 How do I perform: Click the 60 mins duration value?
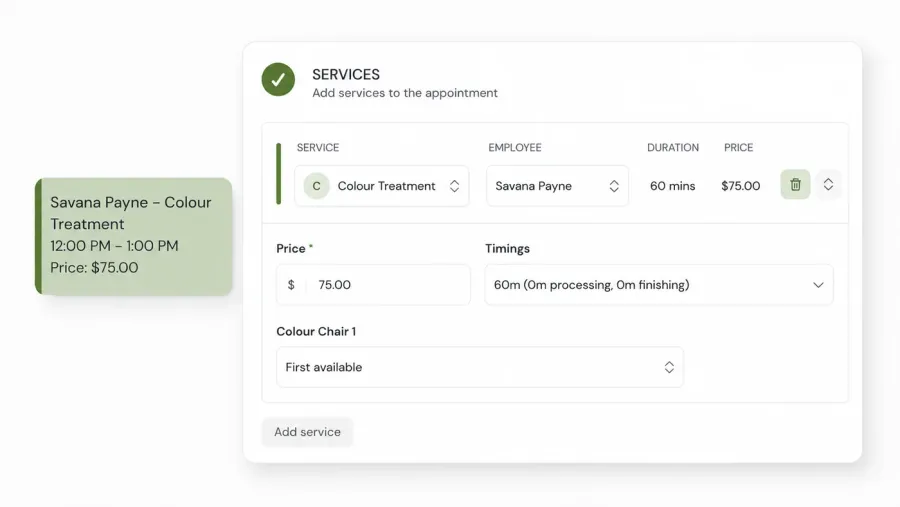672,186
